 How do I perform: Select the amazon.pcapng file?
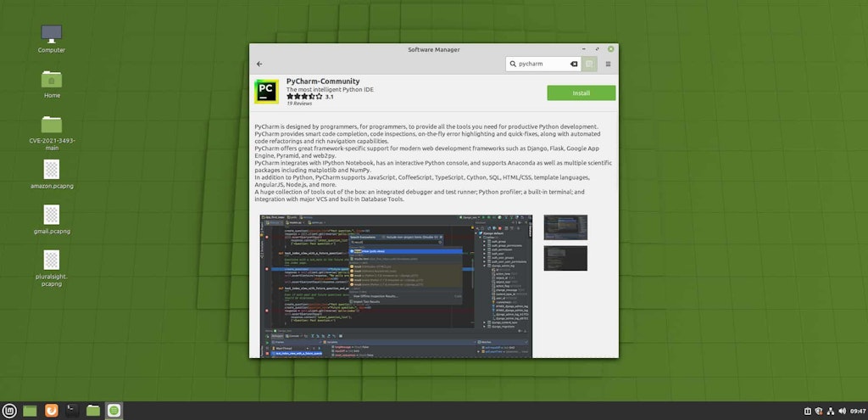tap(52, 175)
